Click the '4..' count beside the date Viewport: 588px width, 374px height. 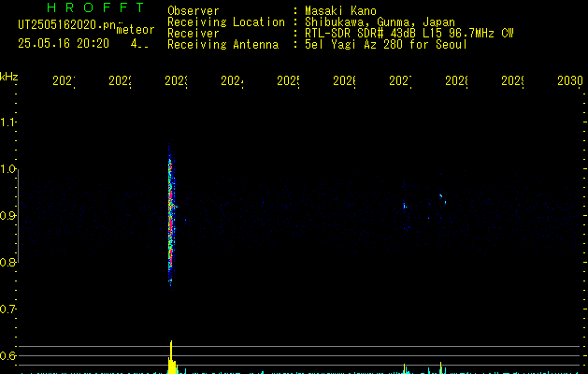pyautogui.click(x=139, y=44)
